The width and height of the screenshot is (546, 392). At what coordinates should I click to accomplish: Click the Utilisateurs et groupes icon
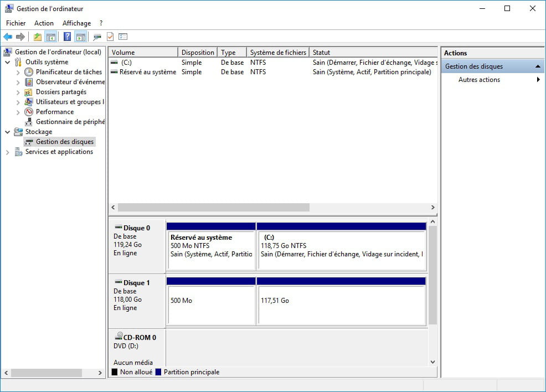[x=29, y=102]
